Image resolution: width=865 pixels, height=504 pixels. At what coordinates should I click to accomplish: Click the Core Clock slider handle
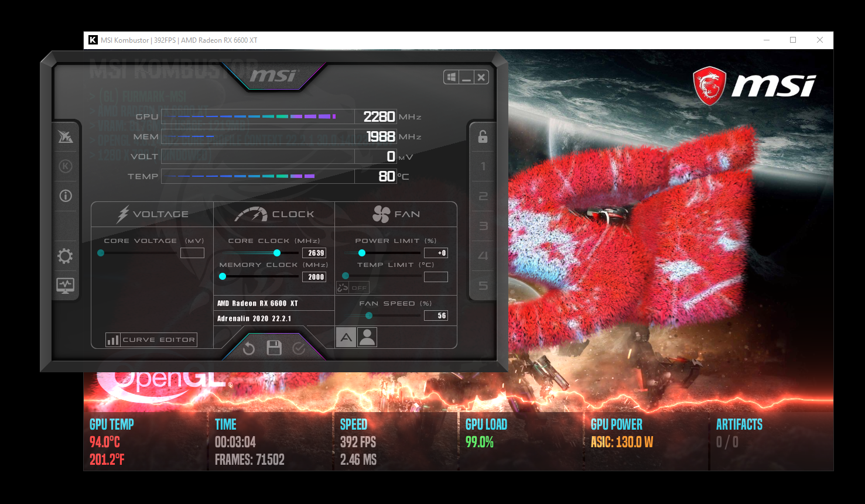(x=277, y=253)
